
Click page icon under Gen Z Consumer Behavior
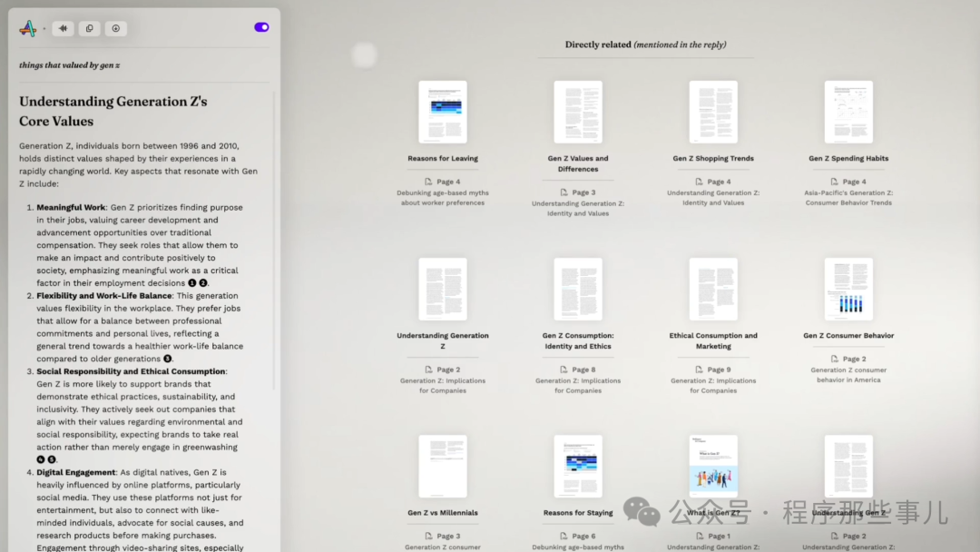coord(835,360)
